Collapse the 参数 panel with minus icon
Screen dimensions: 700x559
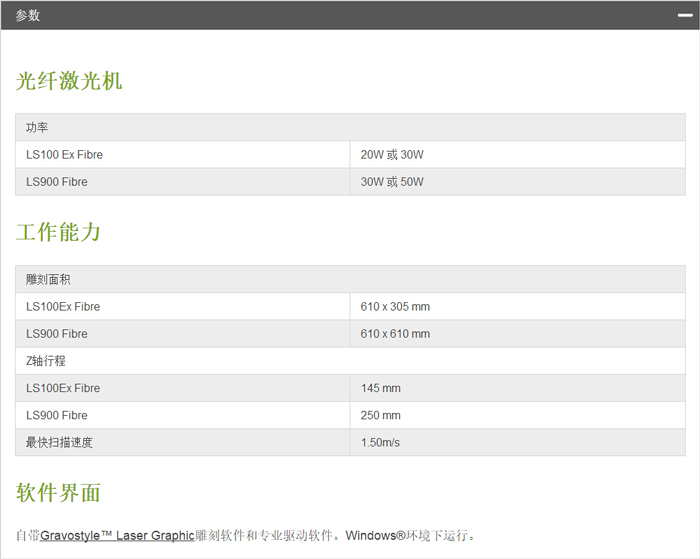pos(685,15)
